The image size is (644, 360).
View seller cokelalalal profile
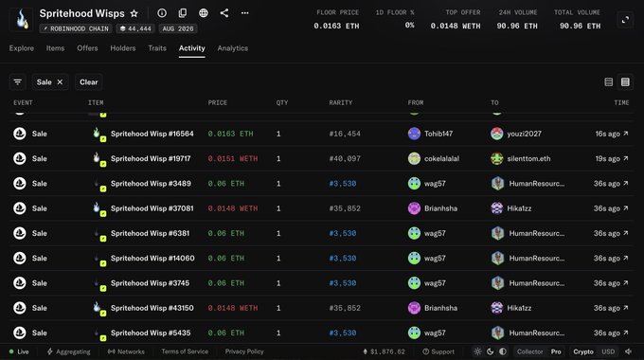(434, 158)
